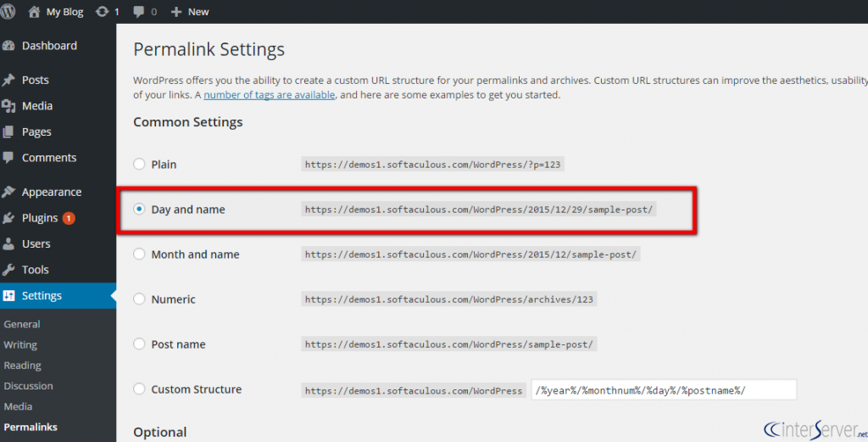Click the Plugins update badge showing 1
This screenshot has width=868, height=442.
point(69,218)
